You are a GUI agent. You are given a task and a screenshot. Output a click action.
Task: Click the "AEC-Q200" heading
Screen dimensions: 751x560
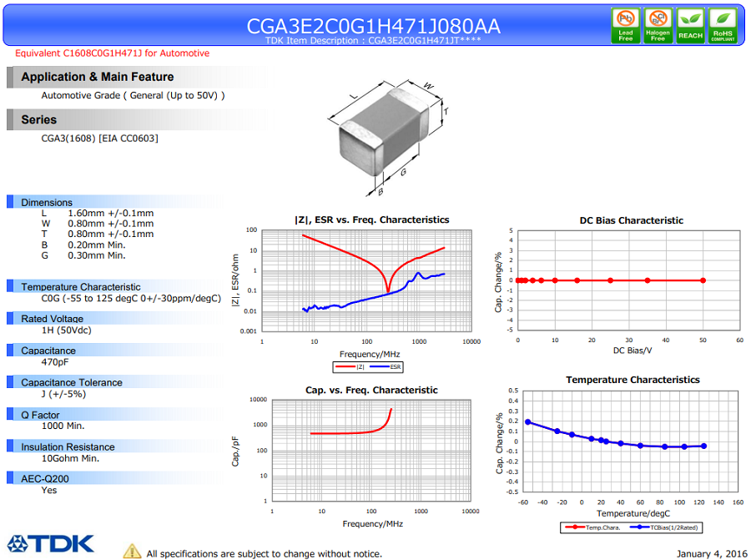tap(44, 479)
